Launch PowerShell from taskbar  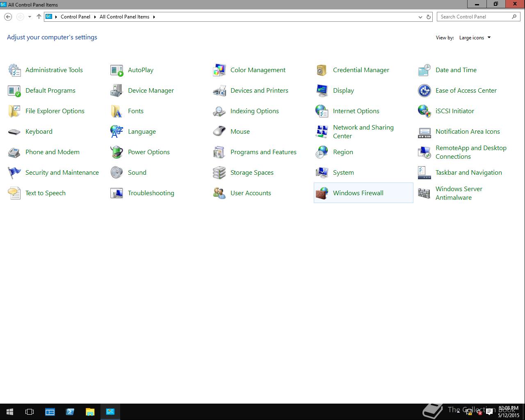70,412
